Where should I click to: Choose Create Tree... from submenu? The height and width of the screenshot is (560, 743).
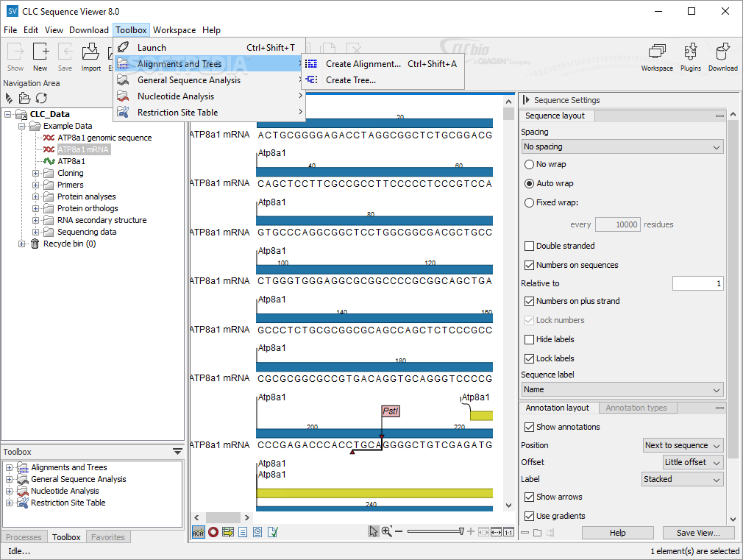click(383, 80)
